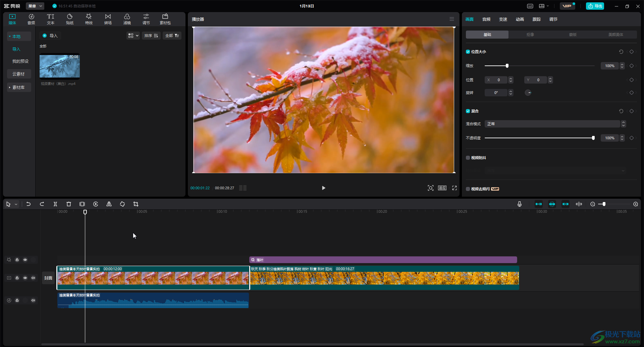Viewport: 644px width, 347px height.
Task: Switch to the 蒙版 mask sub-tab
Action: [x=573, y=35]
